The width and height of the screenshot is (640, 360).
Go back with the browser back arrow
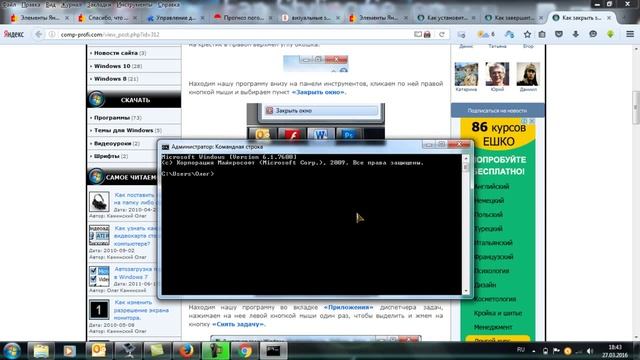[38, 34]
